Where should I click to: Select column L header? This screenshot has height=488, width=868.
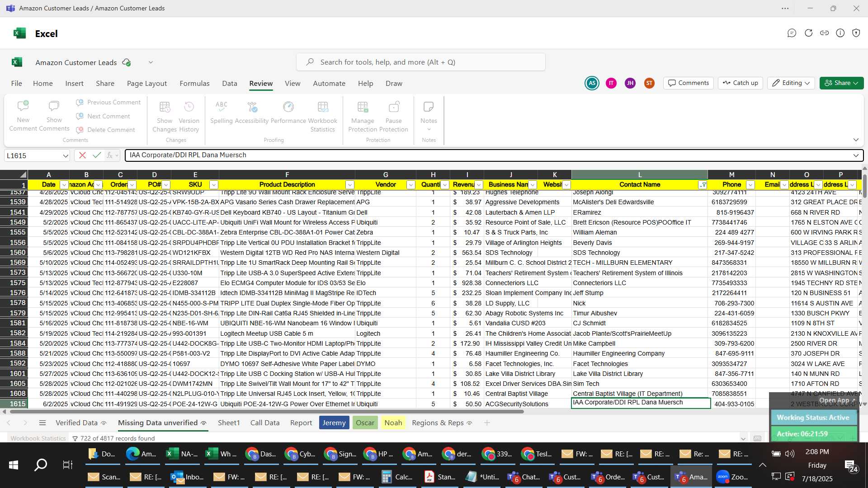tap(640, 175)
